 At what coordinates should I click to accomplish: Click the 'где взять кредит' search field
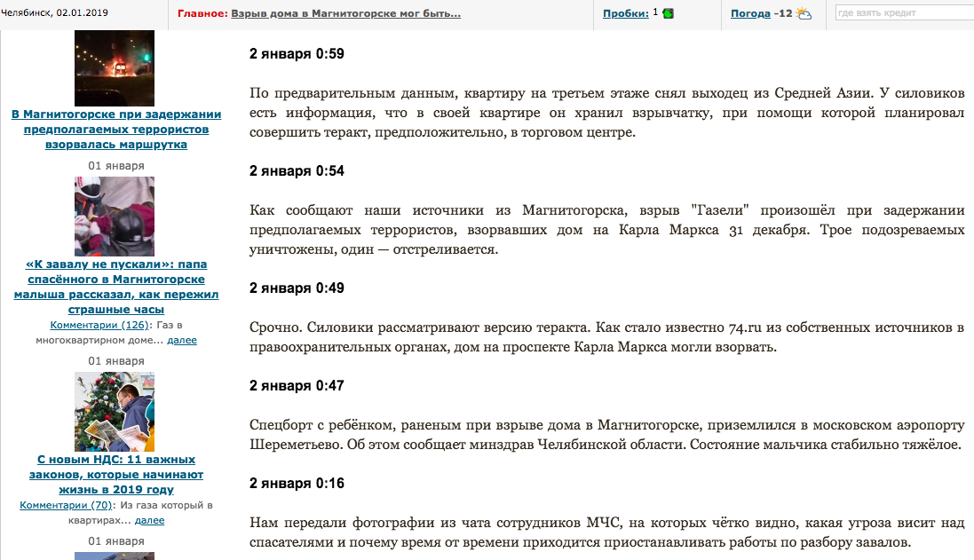click(x=902, y=13)
